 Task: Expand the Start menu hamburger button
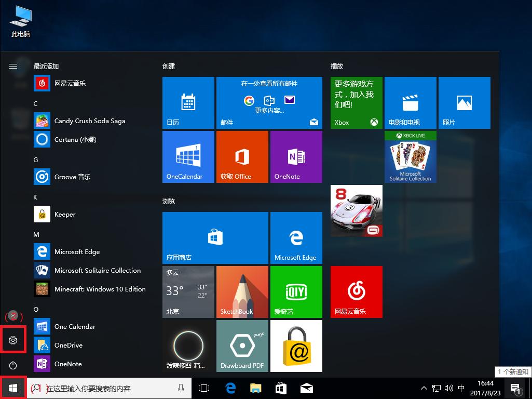13,66
